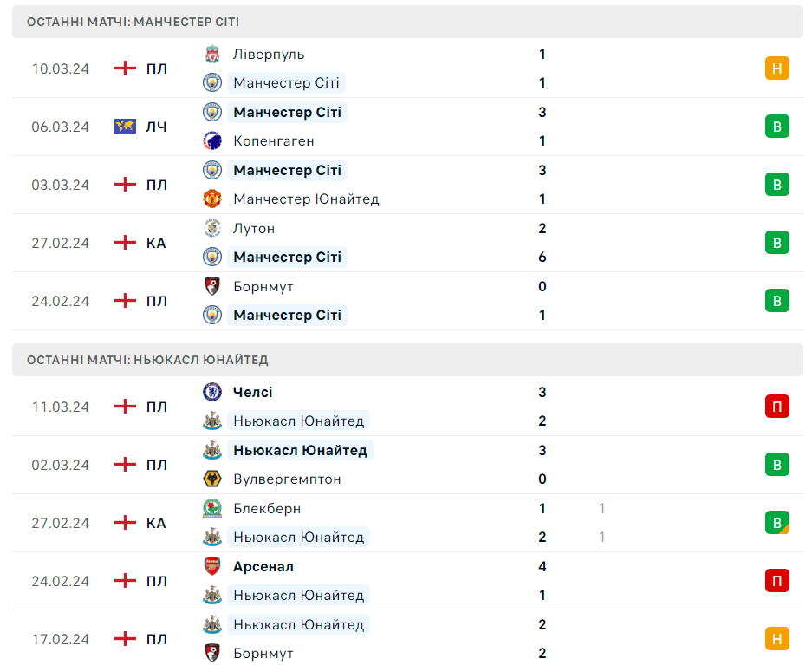This screenshot has height=665, width=812.
Task: Click the 06.03.24 match date
Action: 61,127
